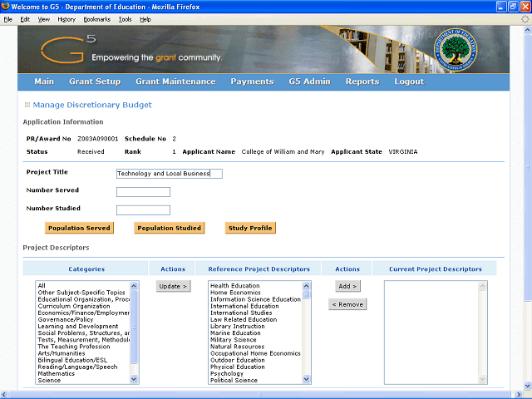Open the Grant Setup navigation tab
Screen dimensions: 532x399
coord(95,81)
